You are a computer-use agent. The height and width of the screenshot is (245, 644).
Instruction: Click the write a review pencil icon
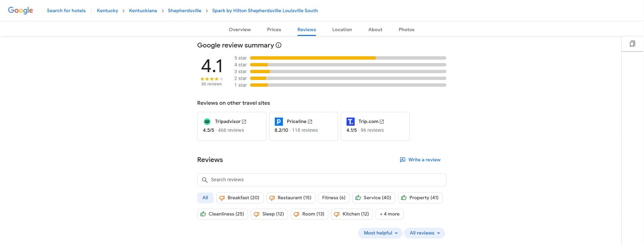(x=403, y=160)
